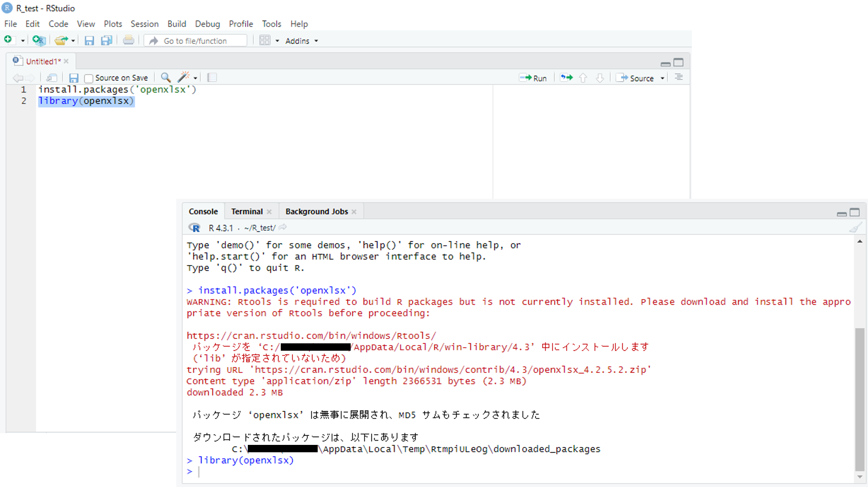Click the Compile Report notebook icon
This screenshot has width=868, height=487.
pos(212,78)
